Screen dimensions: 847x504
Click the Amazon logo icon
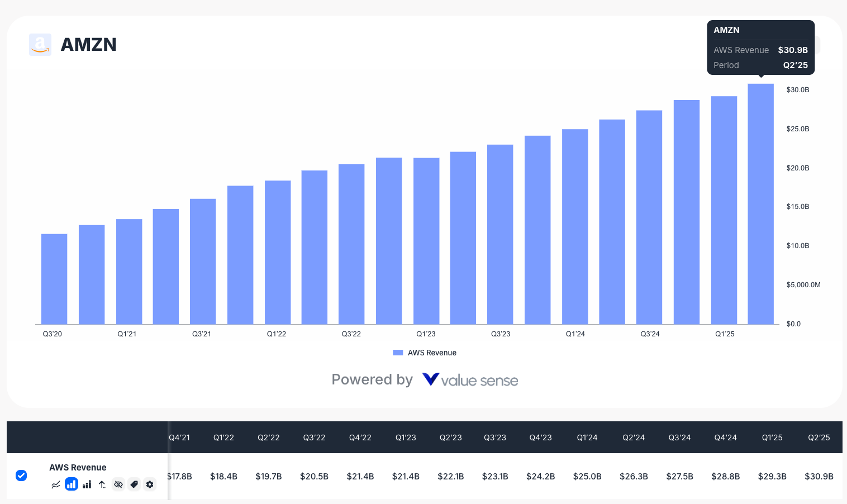pos(40,45)
